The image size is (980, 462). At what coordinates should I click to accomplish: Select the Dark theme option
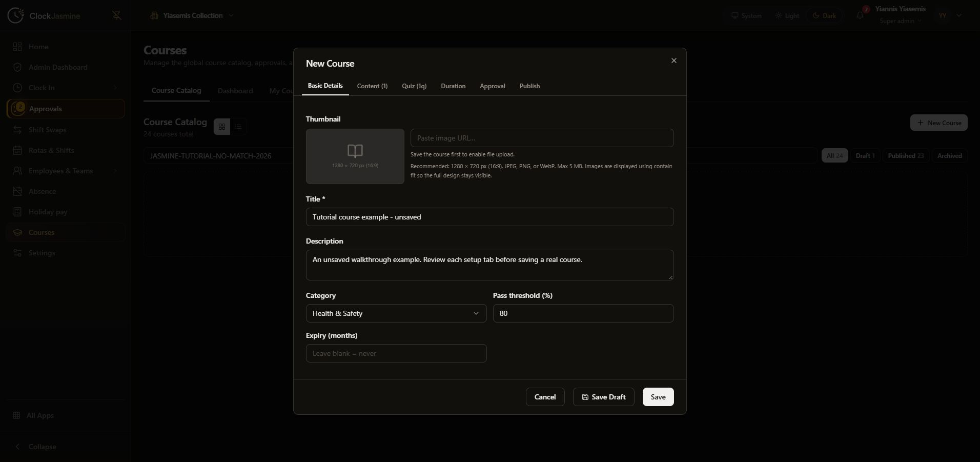[824, 15]
